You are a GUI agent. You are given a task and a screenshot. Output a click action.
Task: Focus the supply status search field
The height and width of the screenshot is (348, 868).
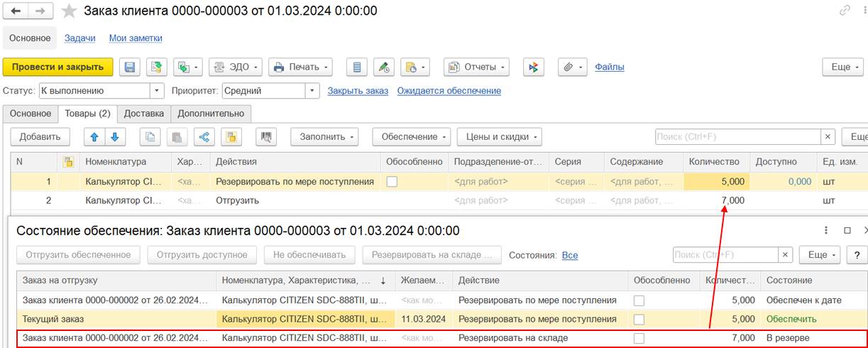coord(726,254)
